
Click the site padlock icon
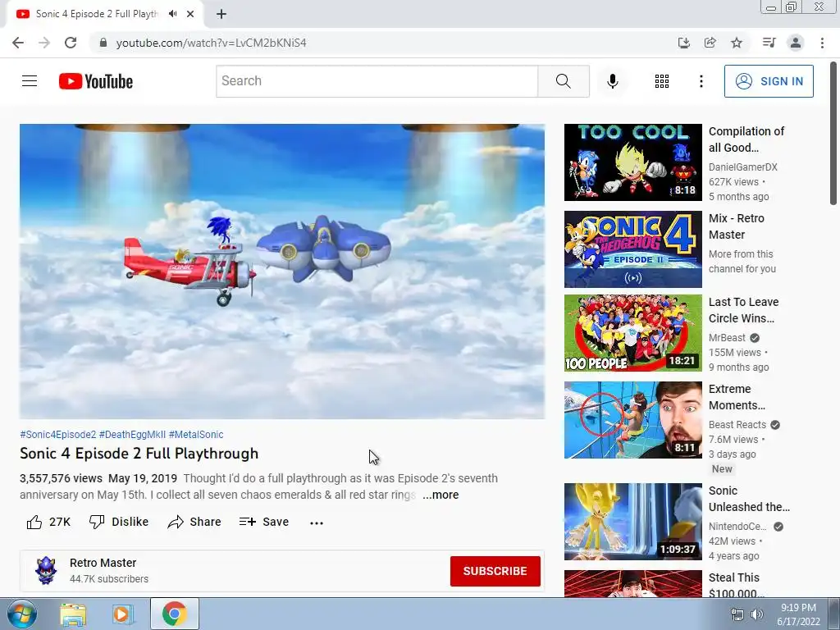(103, 43)
